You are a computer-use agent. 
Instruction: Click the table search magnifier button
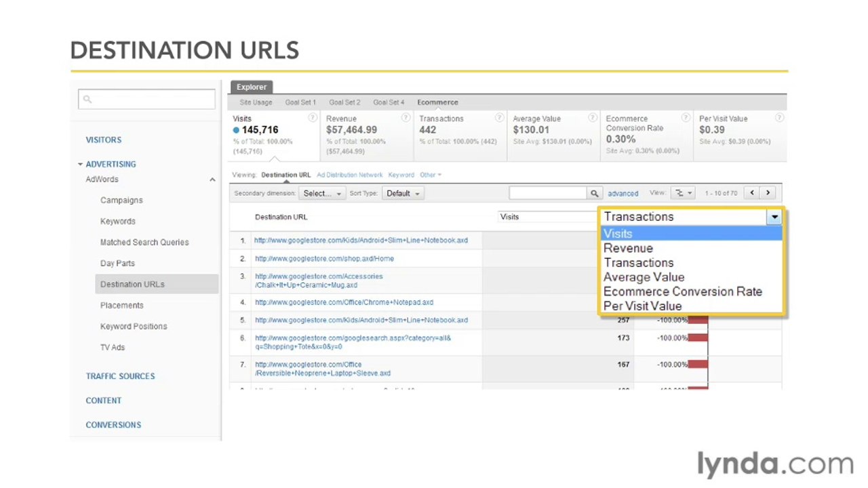pyautogui.click(x=595, y=193)
